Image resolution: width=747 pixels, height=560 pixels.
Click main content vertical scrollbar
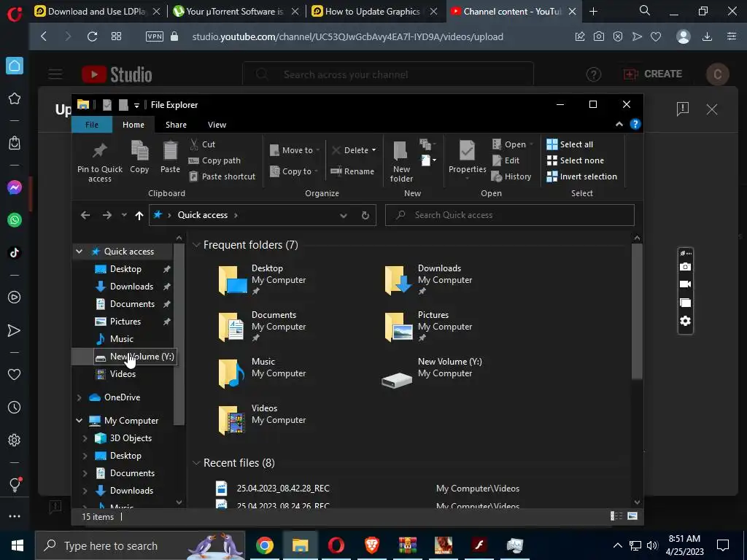637,311
